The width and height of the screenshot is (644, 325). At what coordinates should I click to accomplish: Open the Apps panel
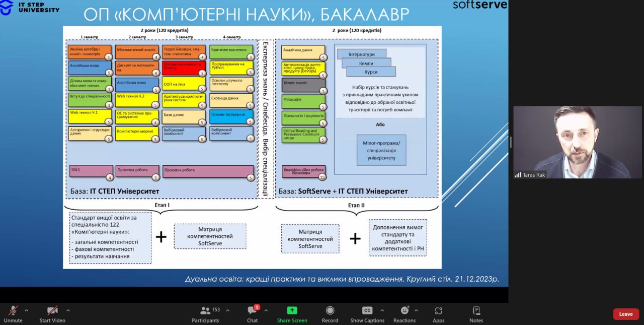pos(439,314)
